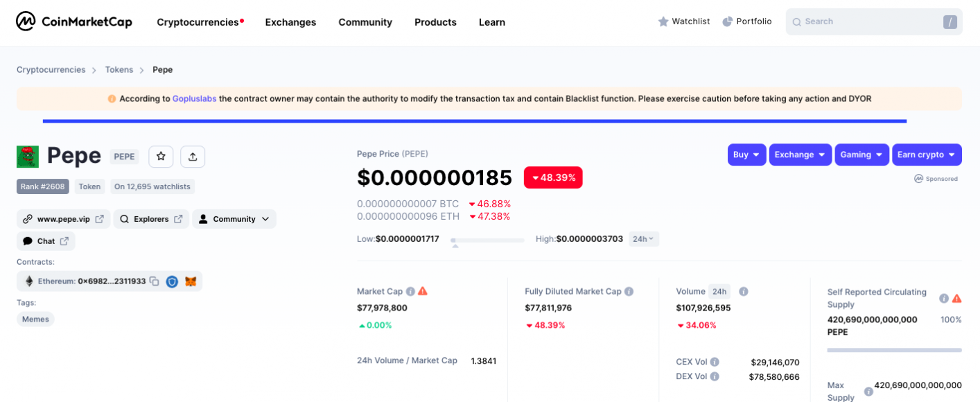980x402 pixels.
Task: Click the $0.000000185 price value
Action: tap(435, 177)
